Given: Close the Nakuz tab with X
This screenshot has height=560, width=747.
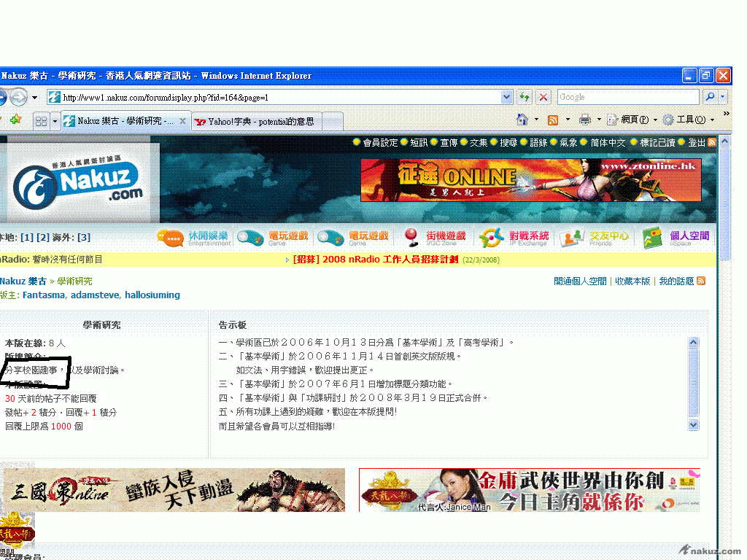Looking at the screenshot, I should 182,121.
